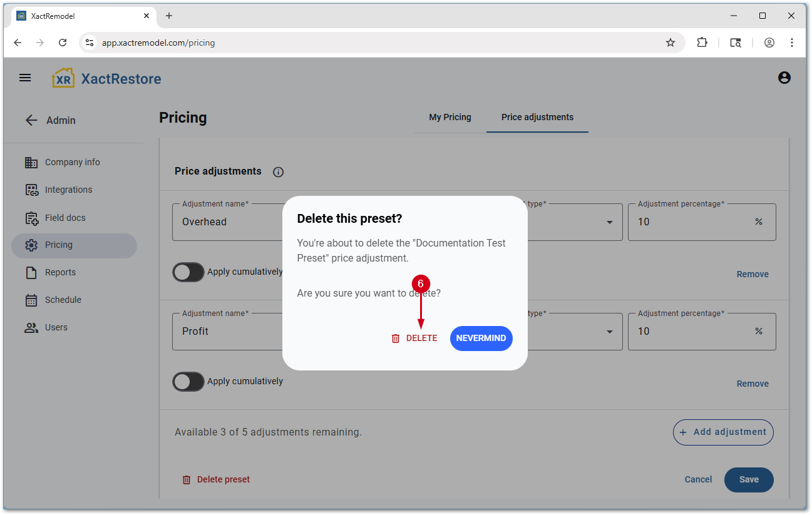This screenshot has height=515, width=812.
Task: Toggle Apply cumulatively for Overhead adjustment
Action: pyautogui.click(x=188, y=272)
